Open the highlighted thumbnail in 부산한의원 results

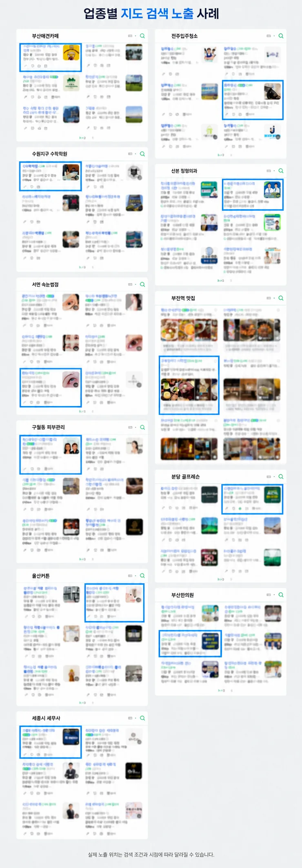tap(210, 641)
